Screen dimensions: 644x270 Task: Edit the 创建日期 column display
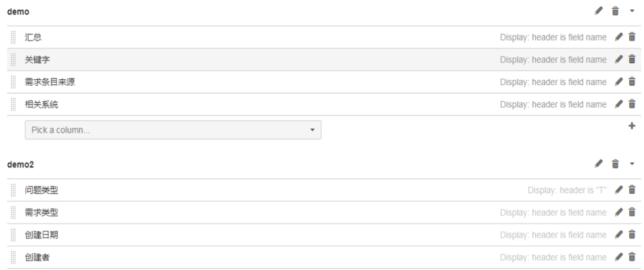619,235
